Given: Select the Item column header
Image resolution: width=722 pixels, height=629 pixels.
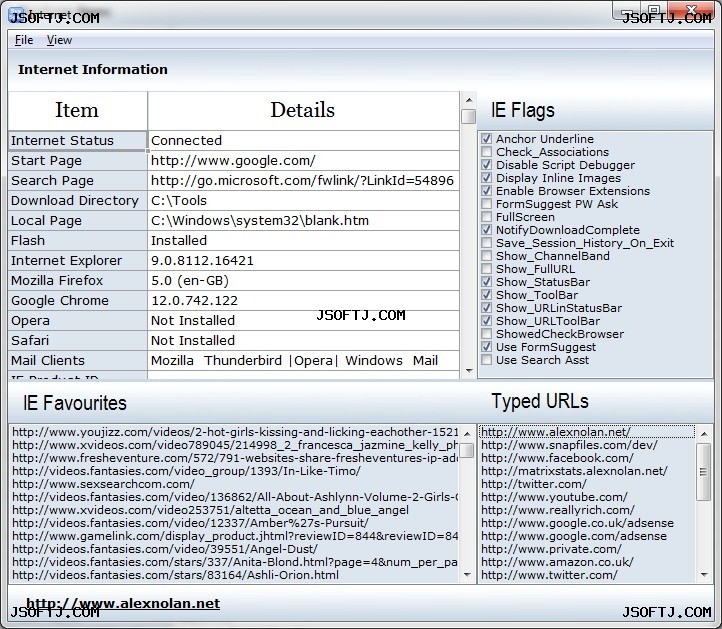Looking at the screenshot, I should pos(77,111).
